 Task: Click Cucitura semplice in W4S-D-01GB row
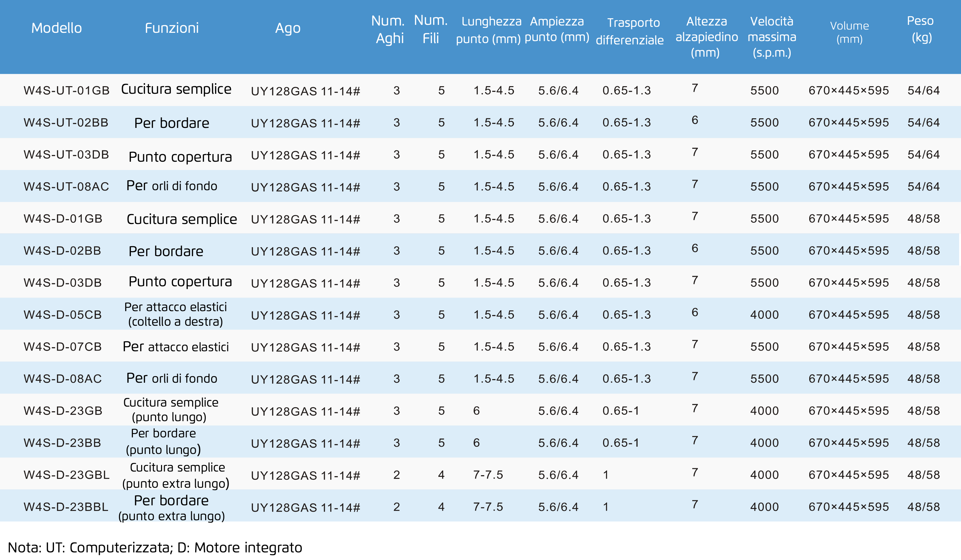(x=182, y=220)
